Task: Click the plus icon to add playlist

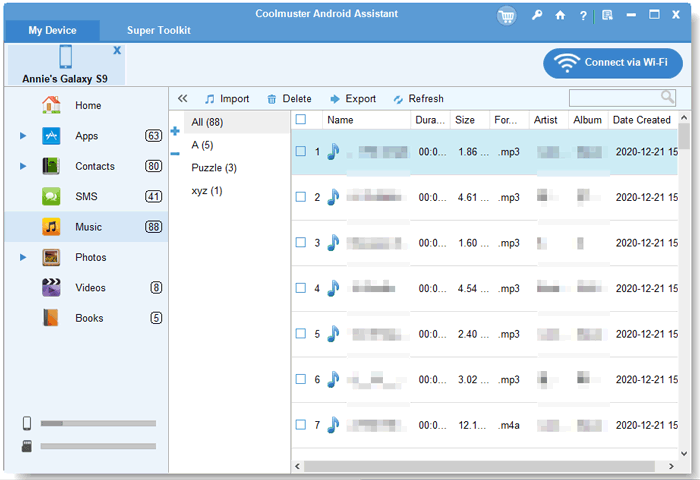Action: (175, 131)
